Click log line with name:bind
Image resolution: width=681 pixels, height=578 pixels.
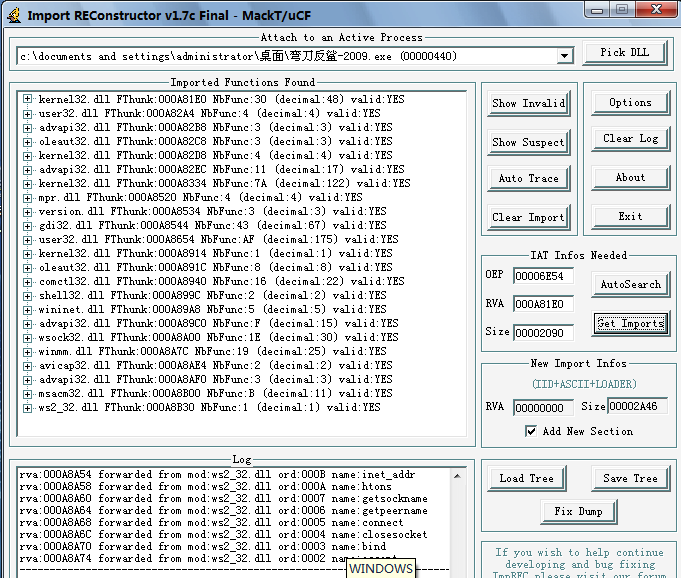click(202, 546)
